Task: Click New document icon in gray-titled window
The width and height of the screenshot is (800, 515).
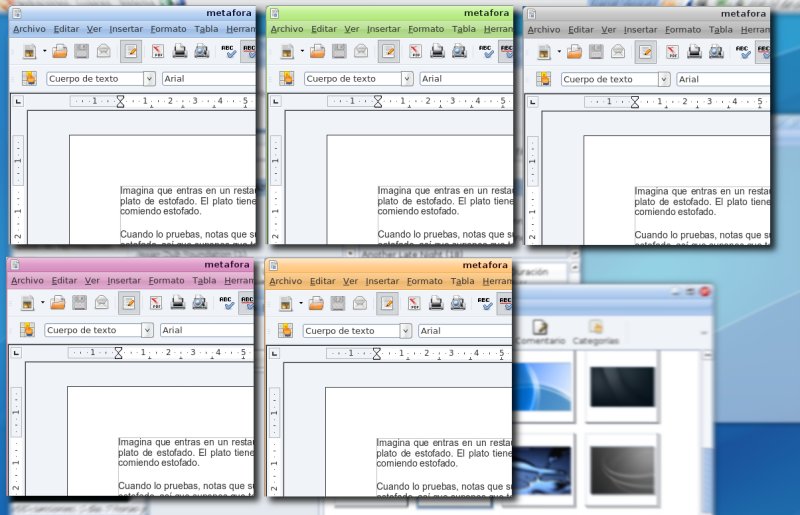Action: 544,52
